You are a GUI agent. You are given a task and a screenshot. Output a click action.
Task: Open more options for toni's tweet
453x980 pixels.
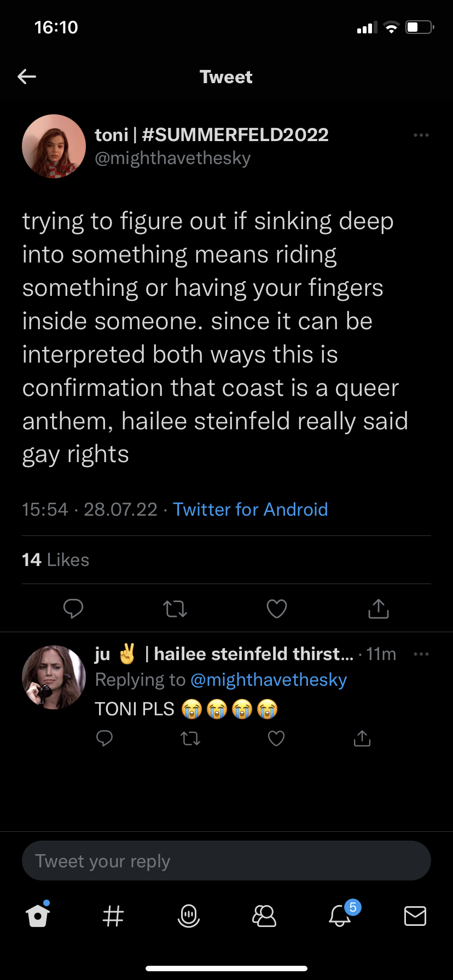coord(421,135)
